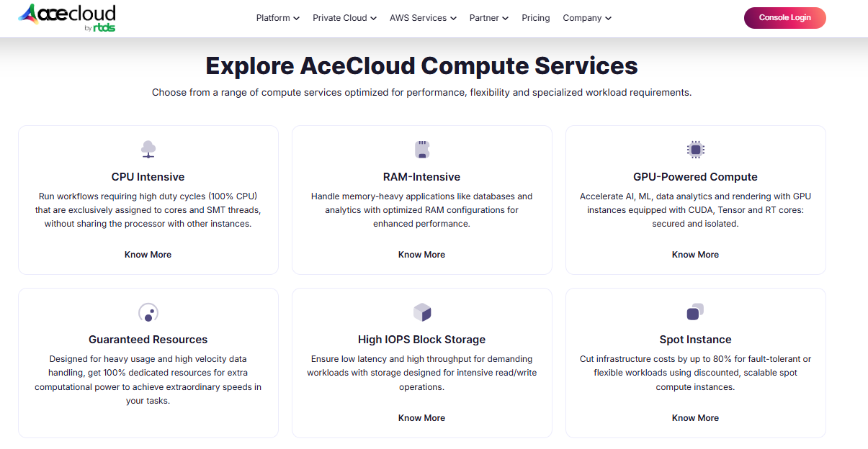The width and height of the screenshot is (868, 449).
Task: Click the CPU Intensive cloud icon
Action: pyautogui.click(x=148, y=150)
